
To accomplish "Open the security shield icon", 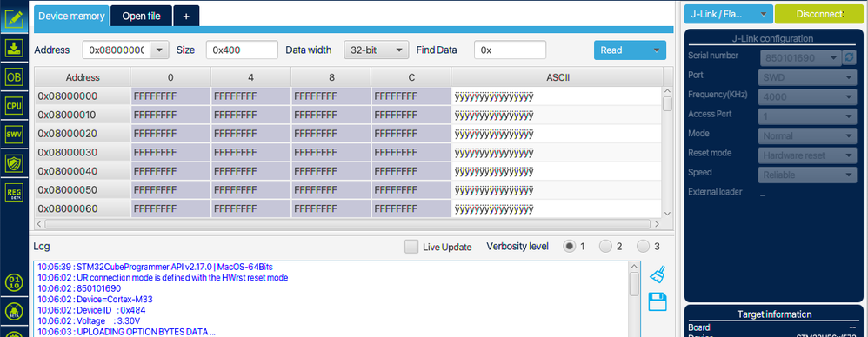I will 14,163.
